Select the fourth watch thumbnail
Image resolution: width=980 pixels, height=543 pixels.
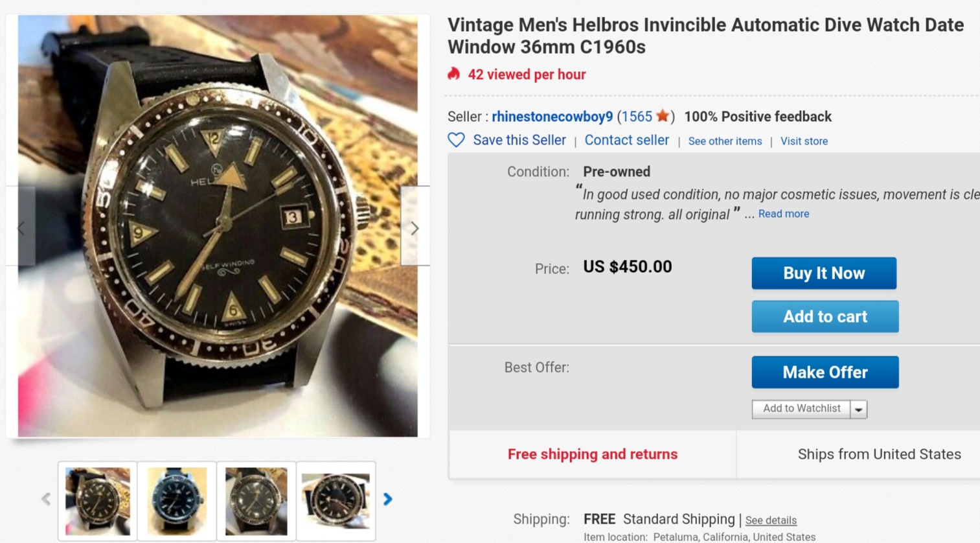[336, 501]
